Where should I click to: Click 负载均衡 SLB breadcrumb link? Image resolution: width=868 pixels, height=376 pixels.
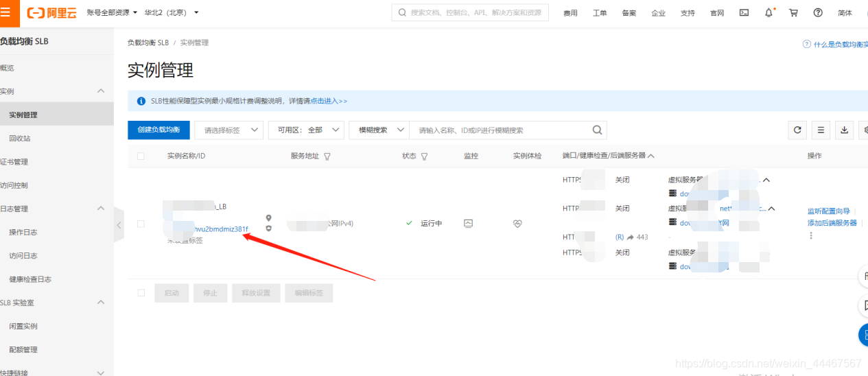click(148, 43)
